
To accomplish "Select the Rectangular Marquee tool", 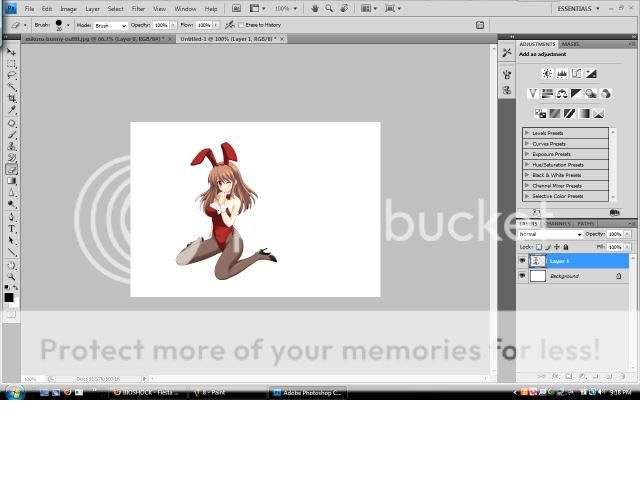I will pyautogui.click(x=11, y=64).
